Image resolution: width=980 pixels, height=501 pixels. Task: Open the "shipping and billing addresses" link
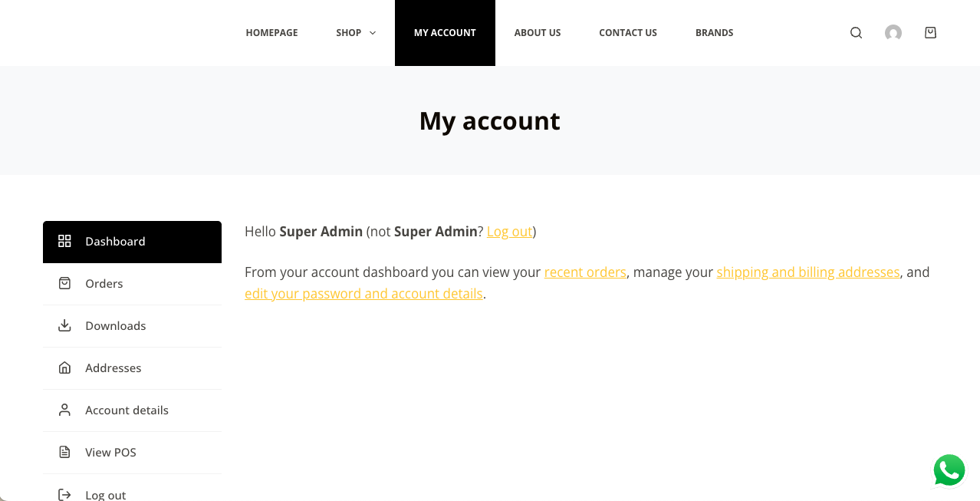[807, 272]
